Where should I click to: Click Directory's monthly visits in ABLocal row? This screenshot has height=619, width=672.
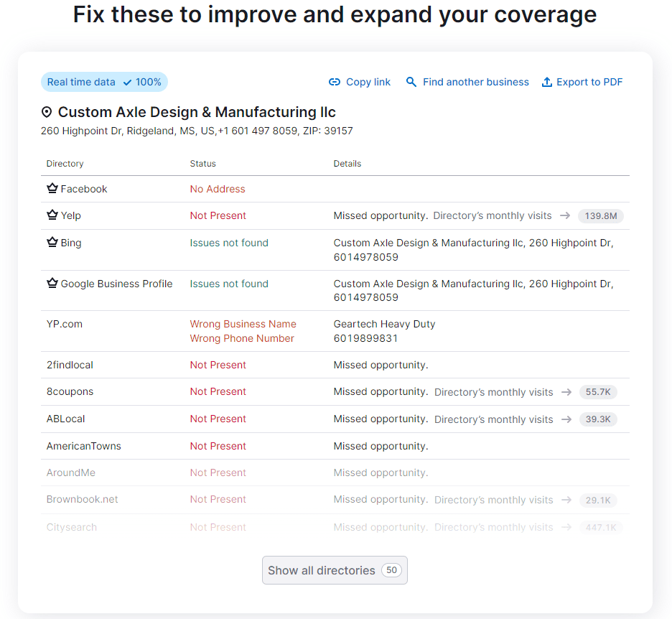494,419
